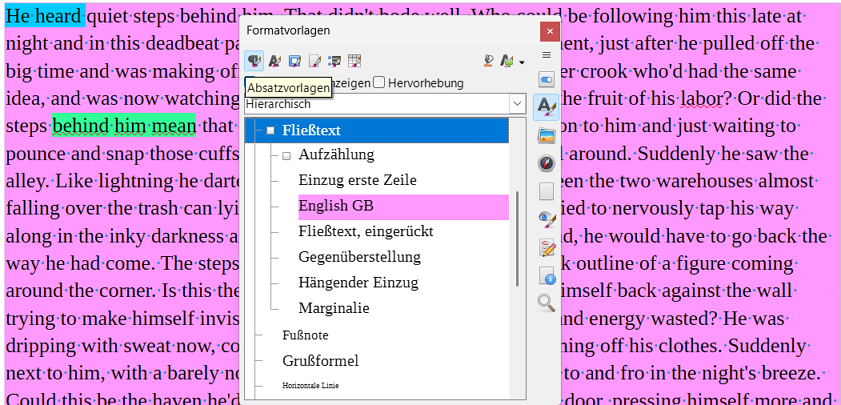Select the Grußformel style
The image size is (841, 405).
pyautogui.click(x=320, y=360)
